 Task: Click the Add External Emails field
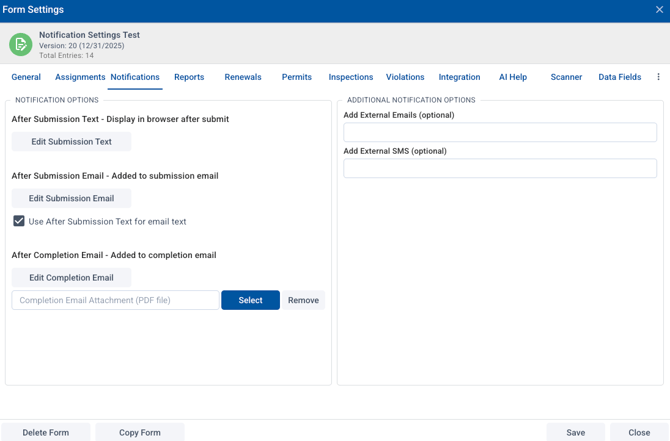click(x=500, y=132)
